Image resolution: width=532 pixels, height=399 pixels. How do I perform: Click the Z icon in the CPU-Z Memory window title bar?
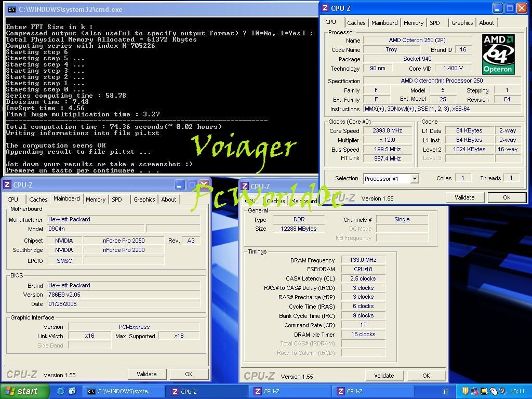(x=245, y=187)
